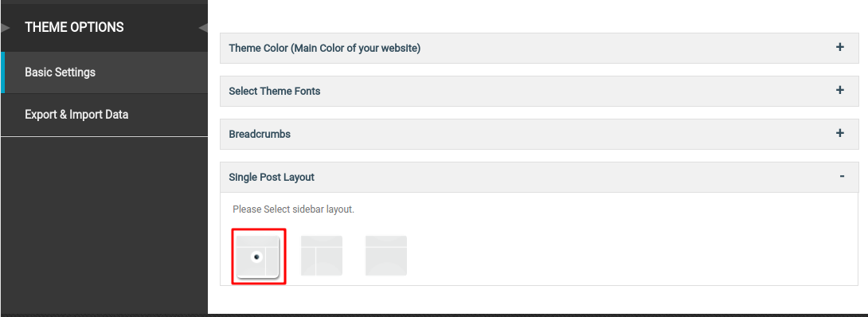This screenshot has height=317, width=868.
Task: Click plus icon on Breadcrumbs row
Action: 840,133
